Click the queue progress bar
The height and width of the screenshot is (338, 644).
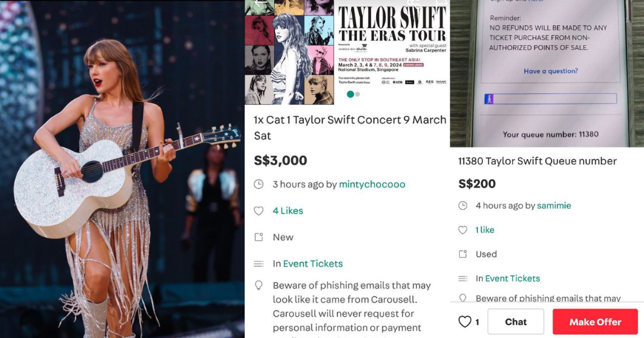551,99
